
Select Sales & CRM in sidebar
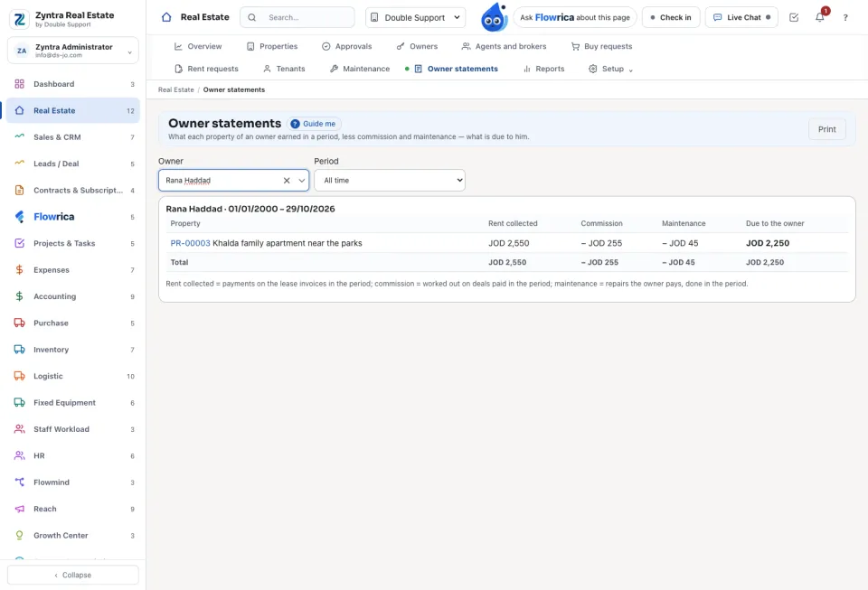point(73,137)
